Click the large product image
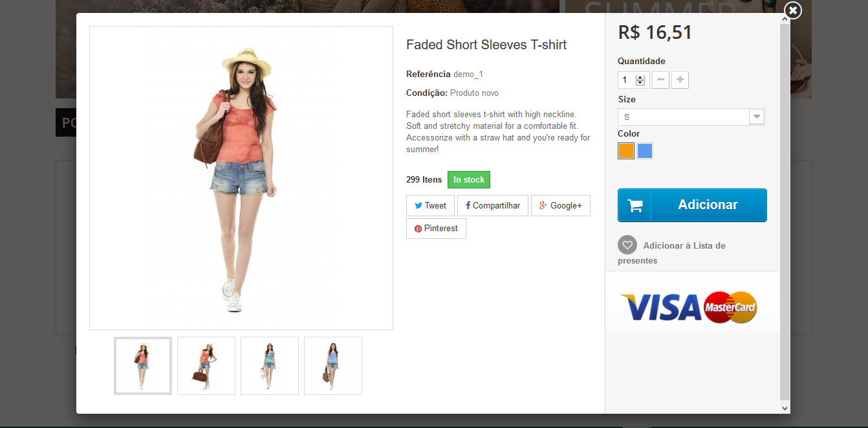This screenshot has height=428, width=868. pos(241,178)
